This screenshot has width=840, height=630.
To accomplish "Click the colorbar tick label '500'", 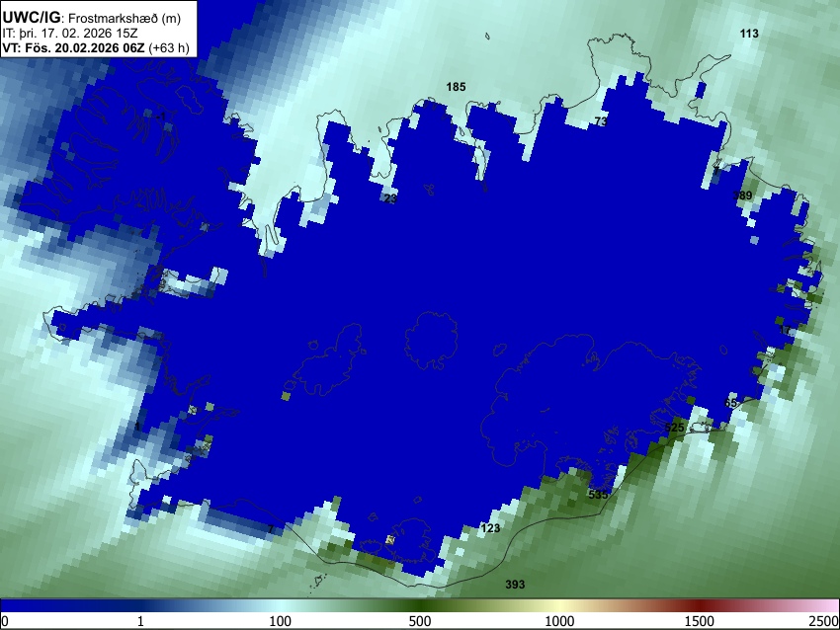I will point(420,621).
